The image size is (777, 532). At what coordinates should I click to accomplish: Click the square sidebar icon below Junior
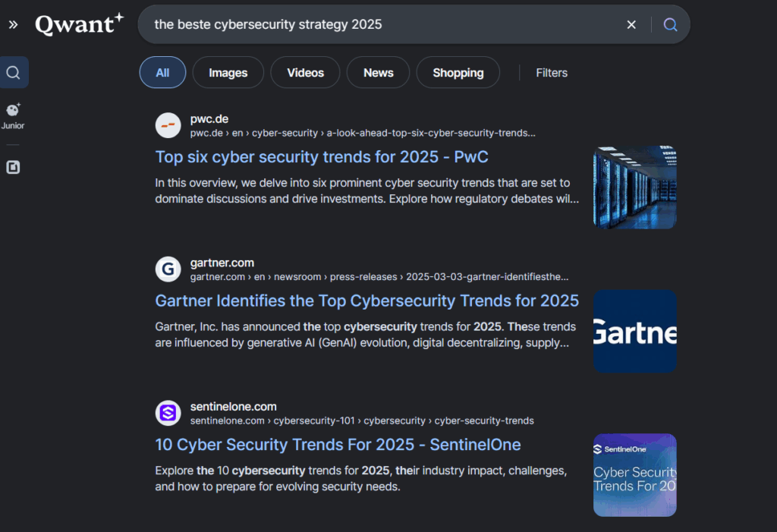[x=13, y=168]
